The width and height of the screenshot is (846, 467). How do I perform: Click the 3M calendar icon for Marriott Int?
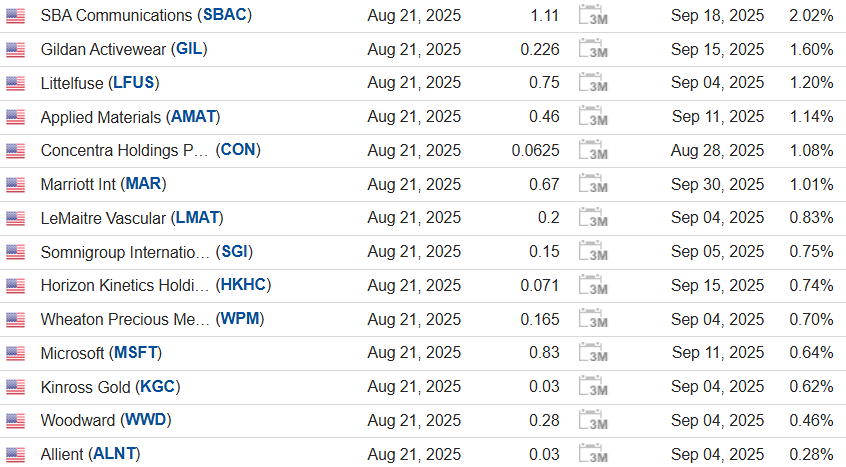tap(593, 185)
